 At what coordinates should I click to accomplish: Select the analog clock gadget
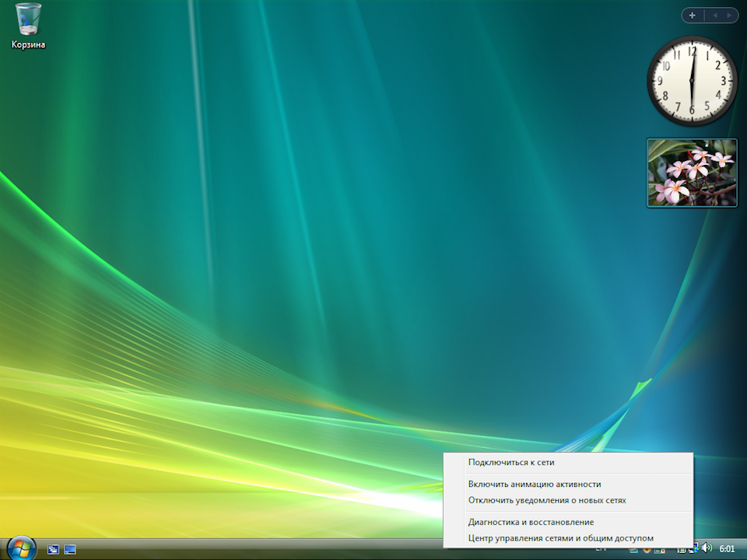pyautogui.click(x=692, y=81)
